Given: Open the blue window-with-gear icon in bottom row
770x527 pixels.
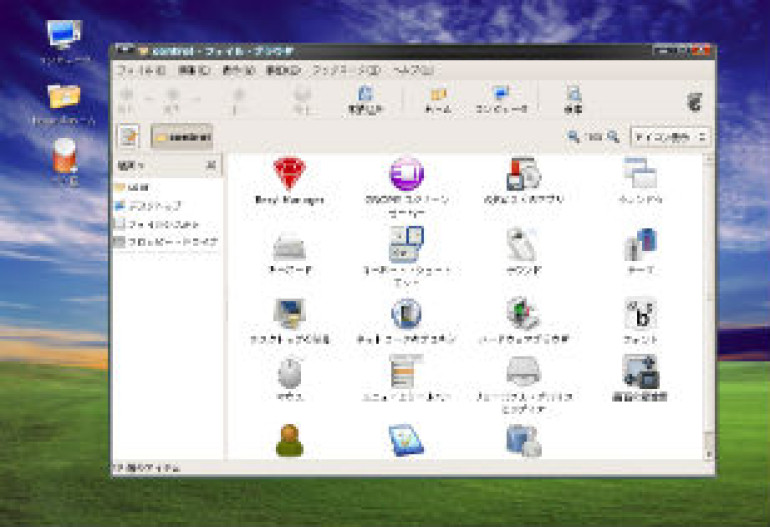Looking at the screenshot, I should click(x=523, y=441).
